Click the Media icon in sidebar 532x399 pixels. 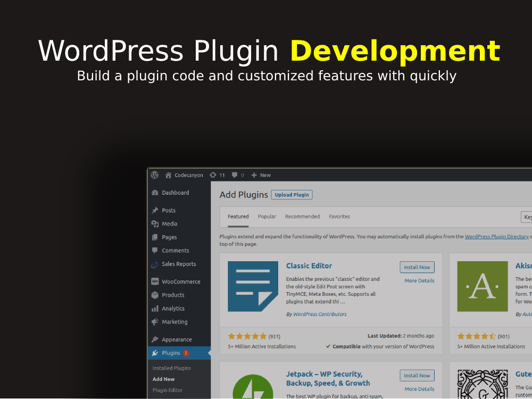155,223
